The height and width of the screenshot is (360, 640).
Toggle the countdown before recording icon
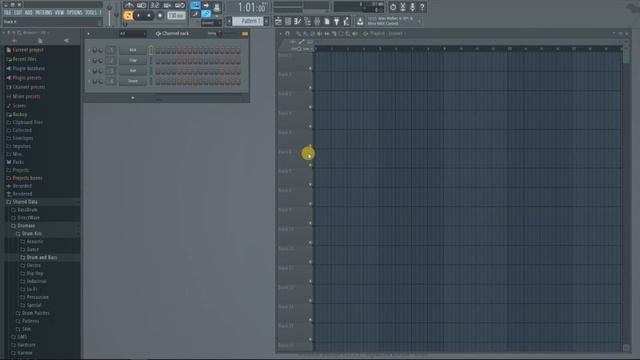pos(155,5)
